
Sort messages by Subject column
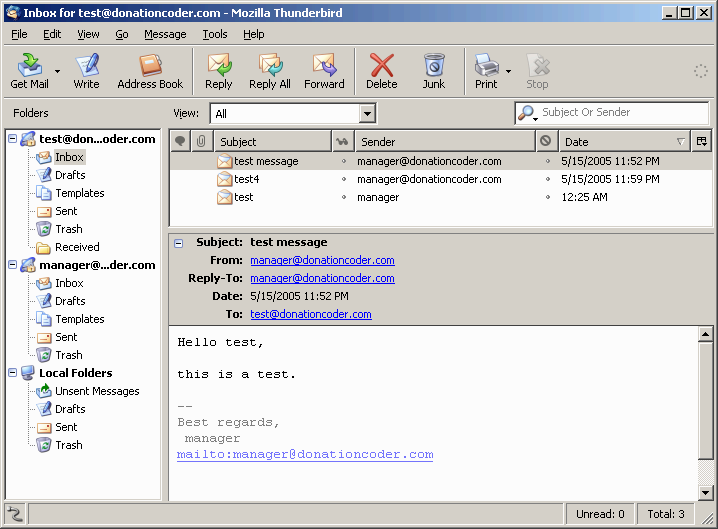tap(272, 141)
